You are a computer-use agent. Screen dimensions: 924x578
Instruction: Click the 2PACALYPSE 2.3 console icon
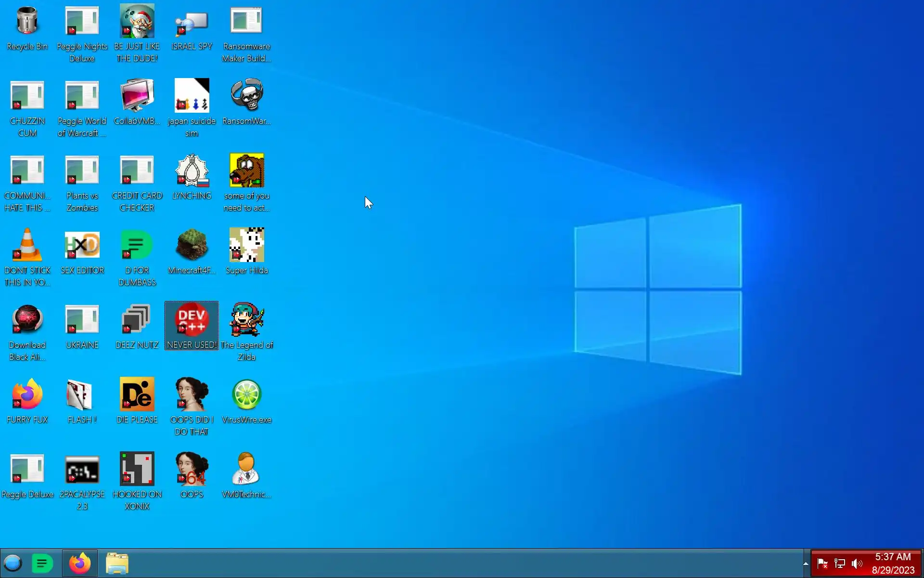(82, 469)
